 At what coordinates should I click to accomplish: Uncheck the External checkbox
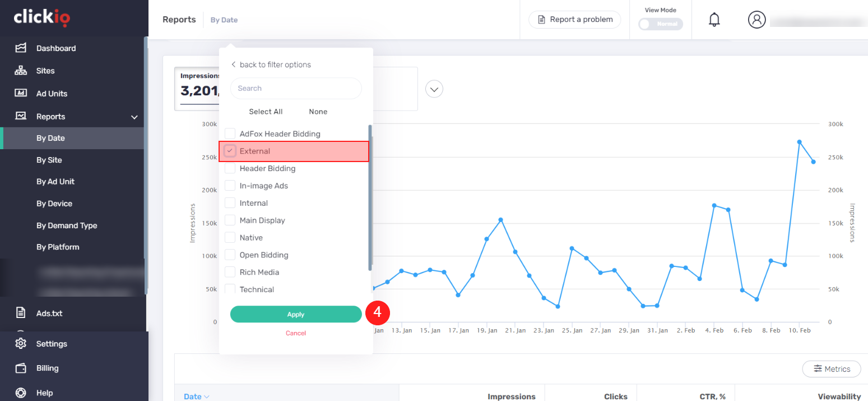coord(230,151)
